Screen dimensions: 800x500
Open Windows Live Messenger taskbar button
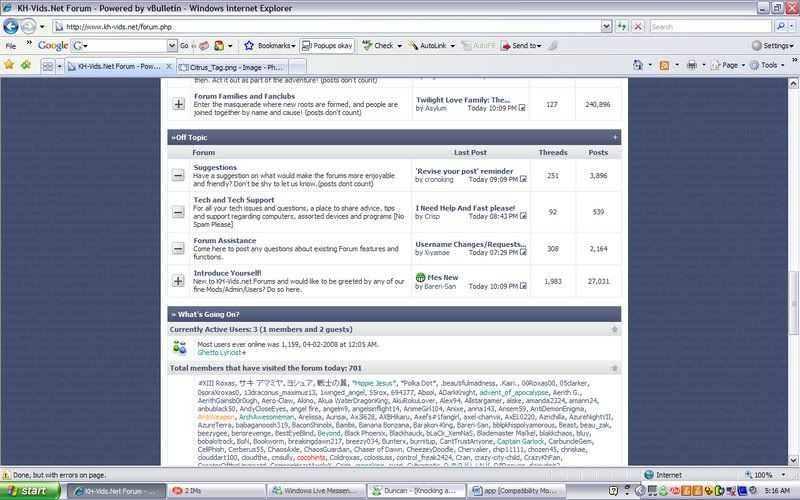click(316, 491)
